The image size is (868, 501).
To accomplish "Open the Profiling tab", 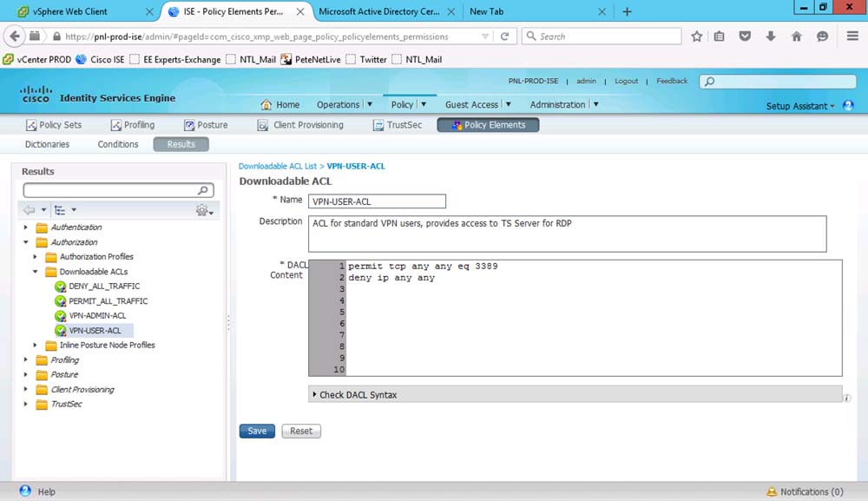I will coord(132,125).
